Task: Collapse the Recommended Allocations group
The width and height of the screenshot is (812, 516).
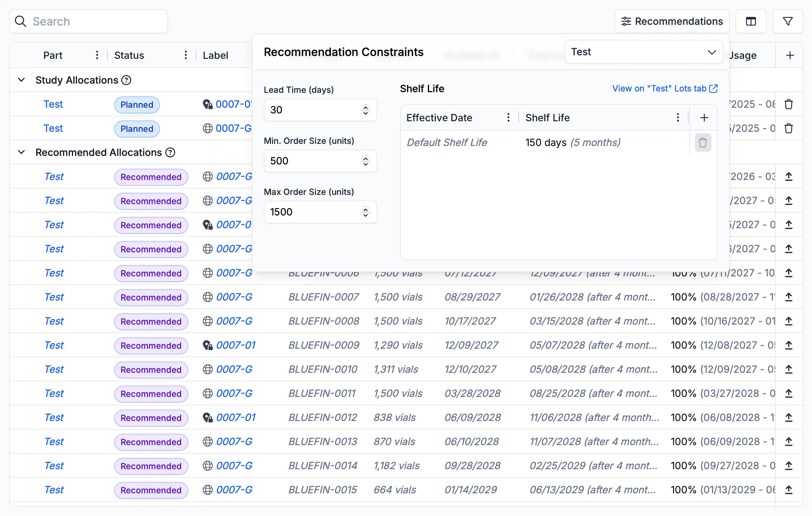Action: click(x=21, y=152)
